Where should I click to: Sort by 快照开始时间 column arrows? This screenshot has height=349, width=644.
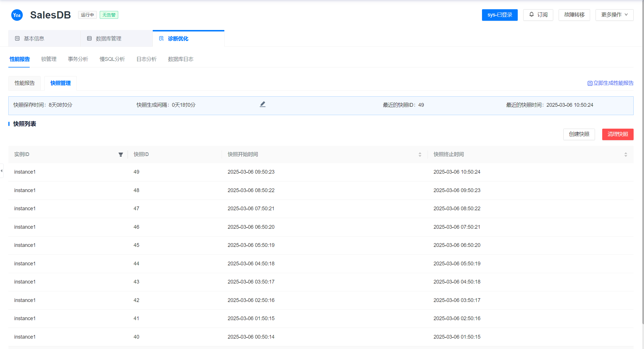click(420, 155)
